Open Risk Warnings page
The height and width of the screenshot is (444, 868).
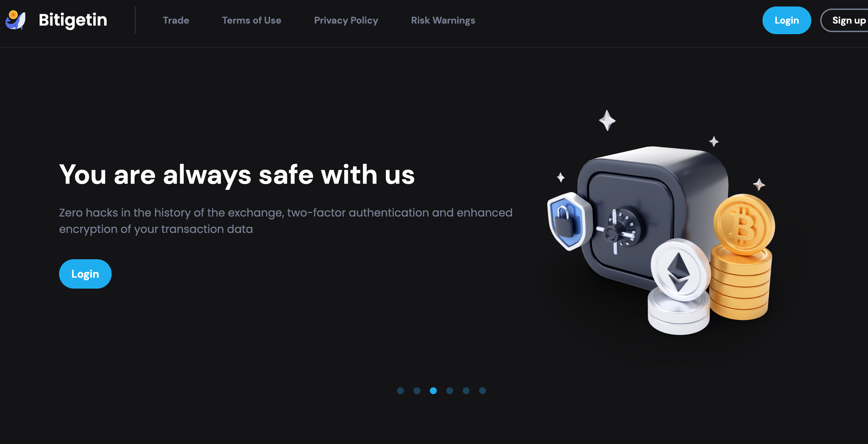point(443,20)
